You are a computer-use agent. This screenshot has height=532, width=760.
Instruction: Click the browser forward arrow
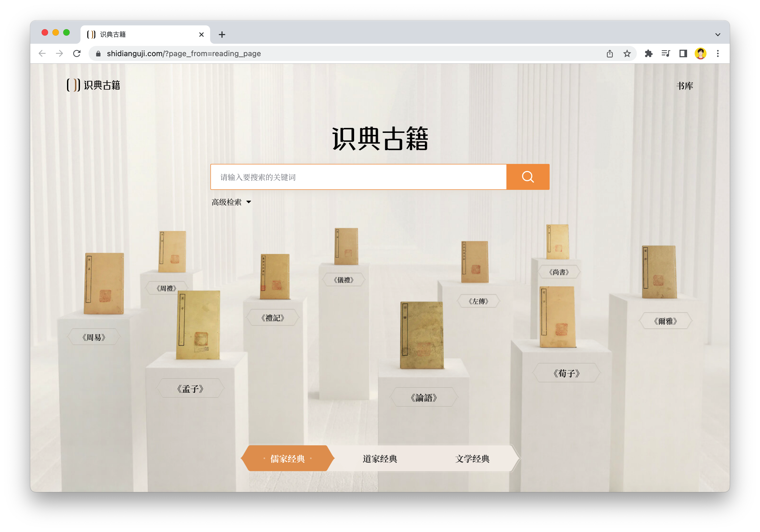59,53
